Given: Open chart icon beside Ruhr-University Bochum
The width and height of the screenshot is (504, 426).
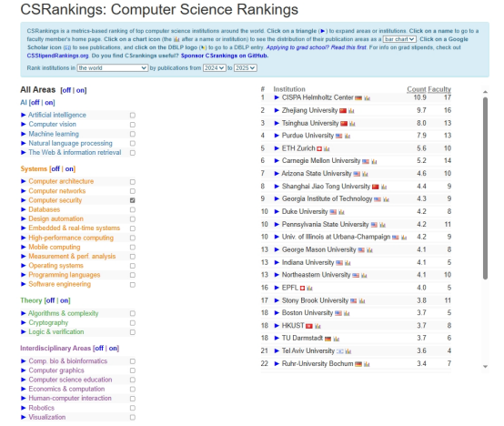Looking at the screenshot, I should point(367,364).
